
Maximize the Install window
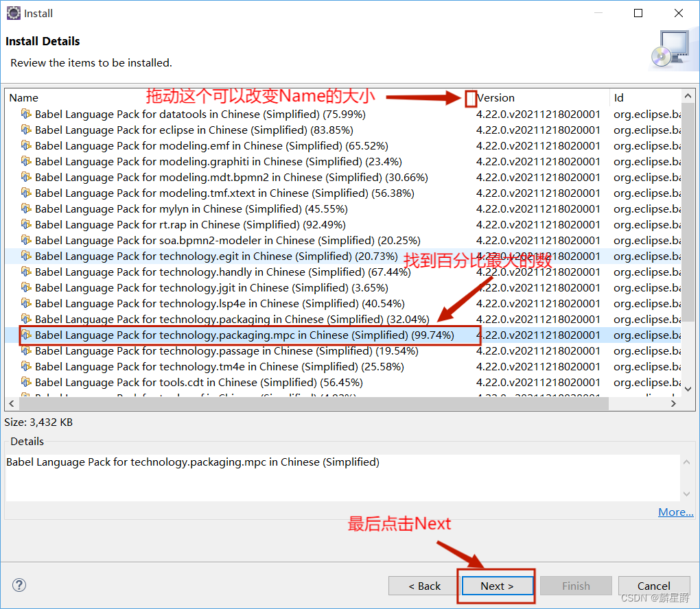638,13
